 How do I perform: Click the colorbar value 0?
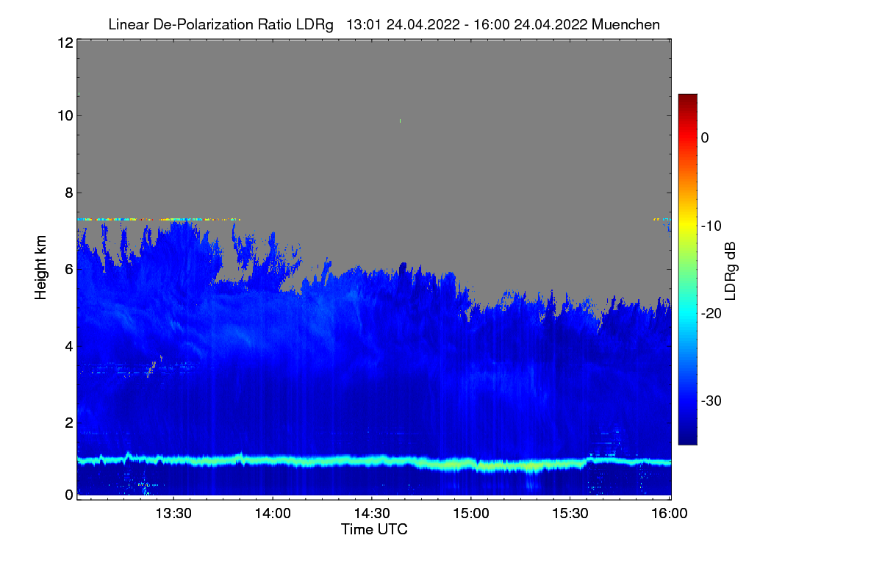pyautogui.click(x=705, y=138)
